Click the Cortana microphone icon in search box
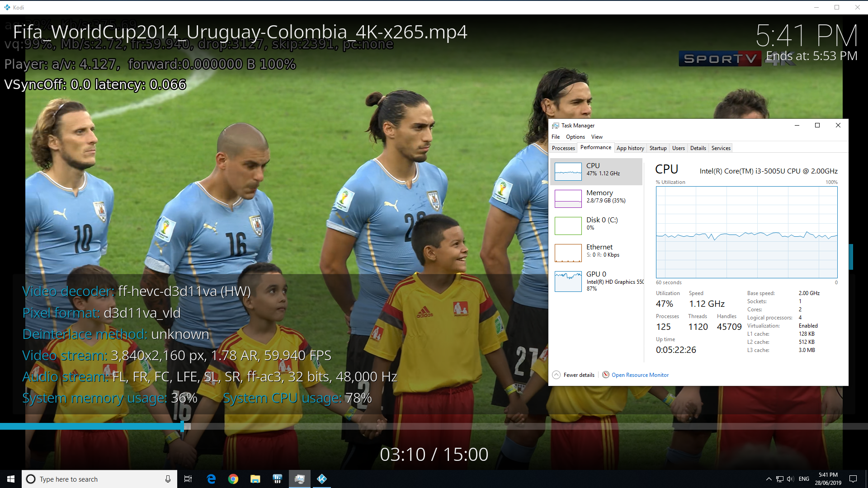Screen dimensions: 868x488 [168, 479]
